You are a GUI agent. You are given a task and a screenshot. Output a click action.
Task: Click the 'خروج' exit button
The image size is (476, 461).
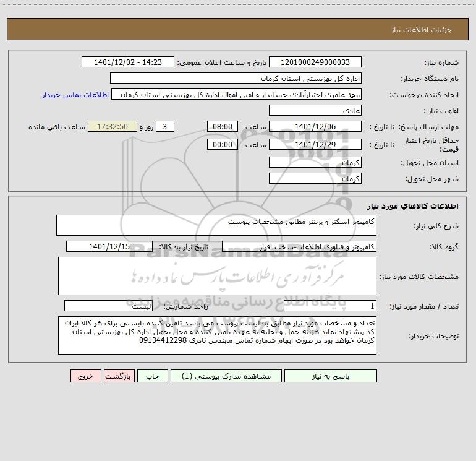pos(85,376)
